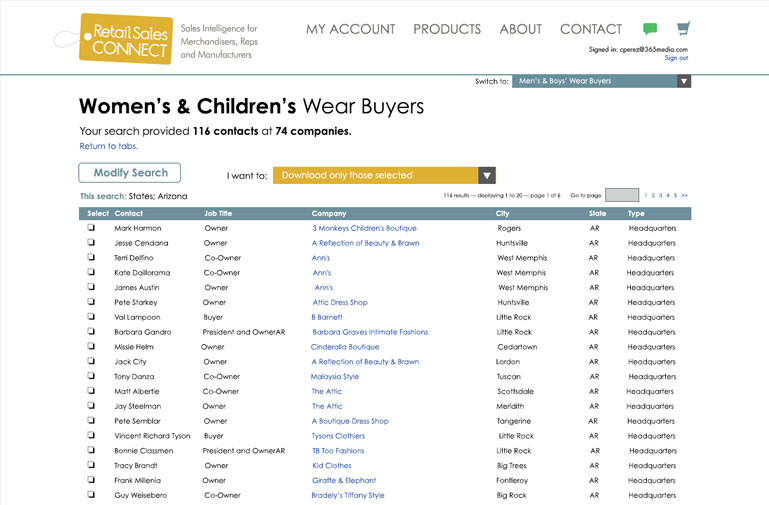
Task: Sort the table by Company column header
Action: 329,213
